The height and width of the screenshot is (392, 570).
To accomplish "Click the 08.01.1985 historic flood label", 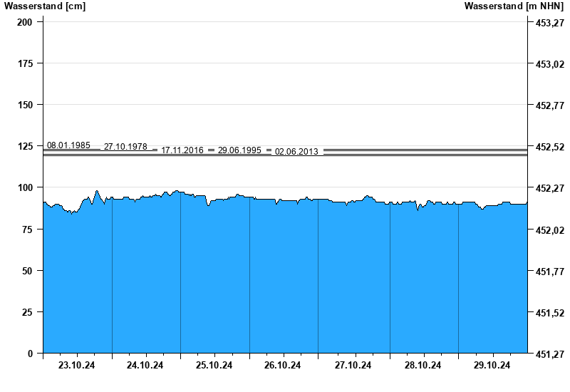I will point(68,145).
